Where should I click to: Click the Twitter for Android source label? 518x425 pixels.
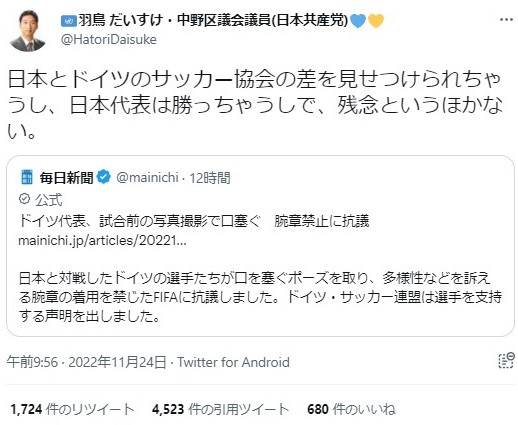pos(233,362)
